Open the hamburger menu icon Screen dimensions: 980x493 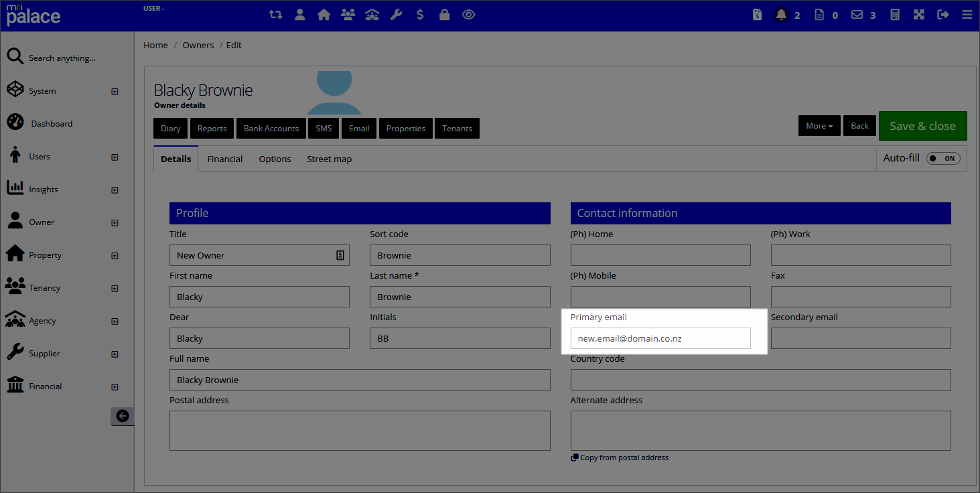(x=967, y=14)
